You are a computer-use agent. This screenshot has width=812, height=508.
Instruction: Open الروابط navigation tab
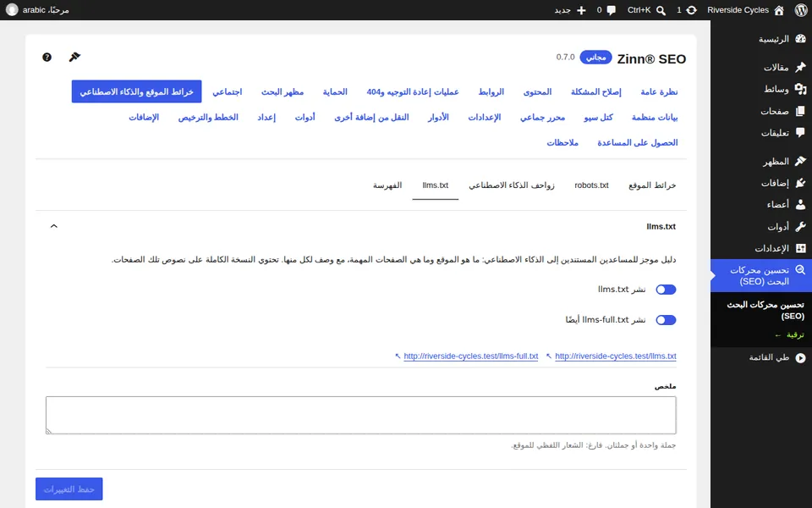point(491,91)
